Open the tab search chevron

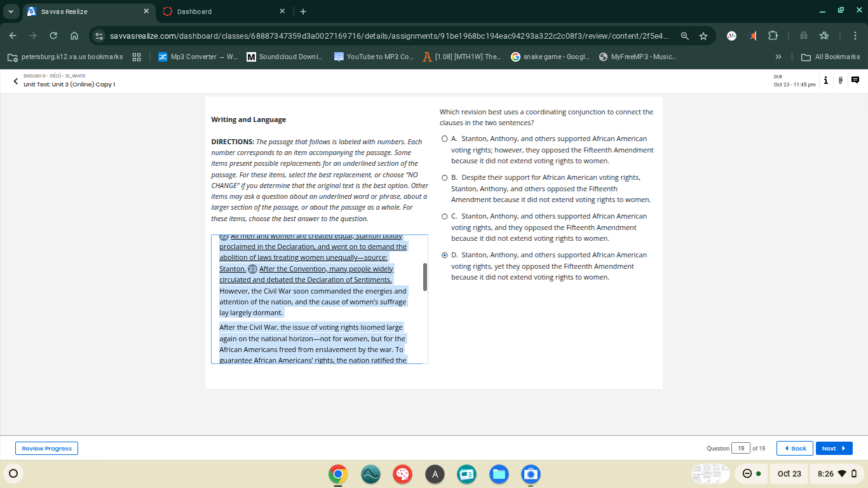pyautogui.click(x=10, y=11)
